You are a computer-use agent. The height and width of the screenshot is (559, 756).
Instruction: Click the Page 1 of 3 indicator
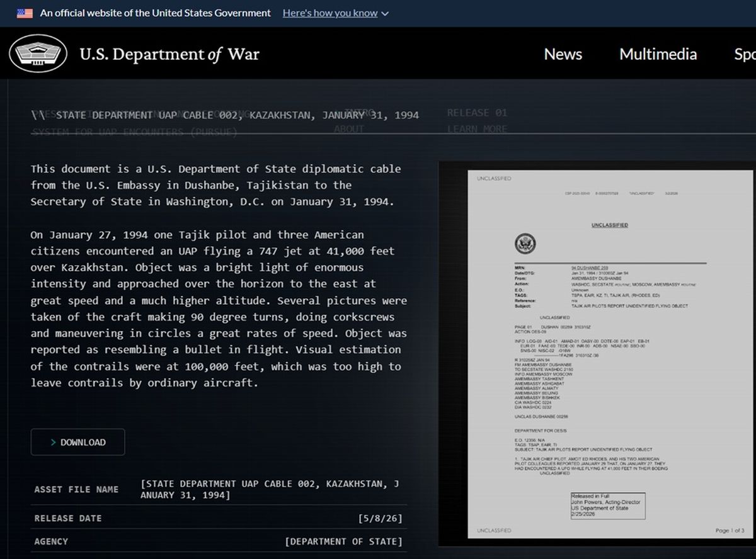(x=730, y=531)
